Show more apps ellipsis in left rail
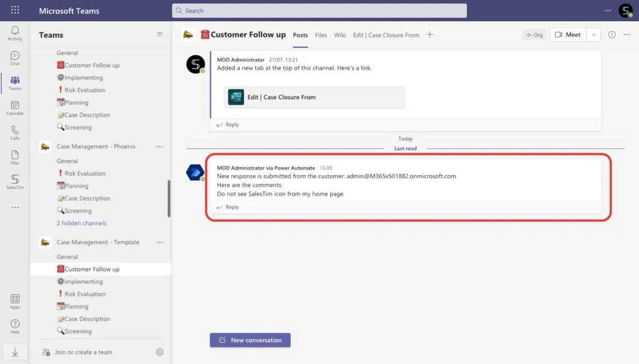The height and width of the screenshot is (364, 639). click(x=15, y=208)
